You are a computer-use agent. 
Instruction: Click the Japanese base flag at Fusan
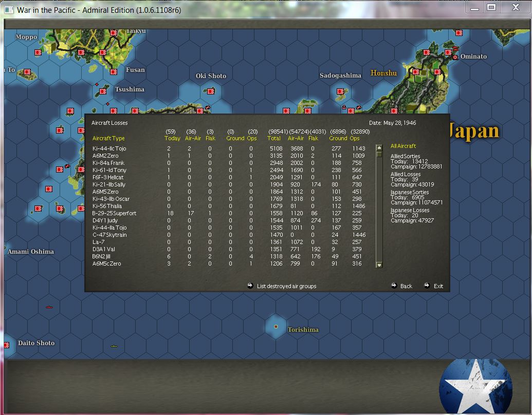point(114,71)
